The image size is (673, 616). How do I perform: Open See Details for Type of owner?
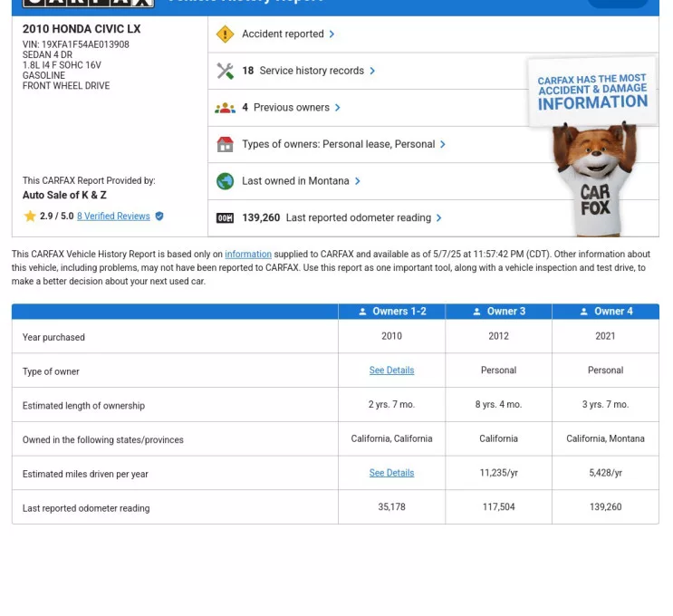pos(391,371)
